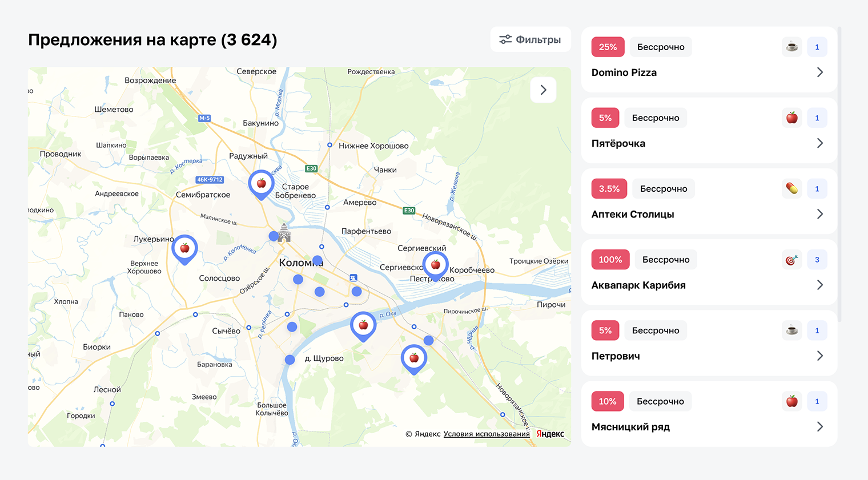Click the 3.5% discount badge

609,188
